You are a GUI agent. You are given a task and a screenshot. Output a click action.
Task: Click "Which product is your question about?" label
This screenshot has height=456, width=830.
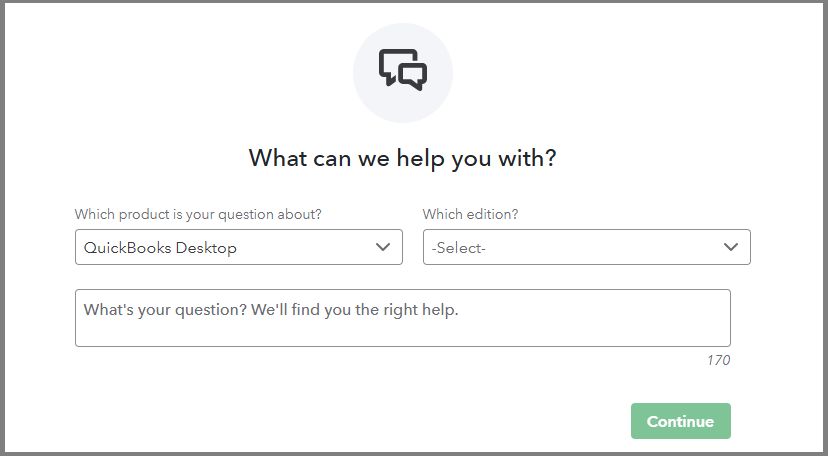tap(198, 215)
